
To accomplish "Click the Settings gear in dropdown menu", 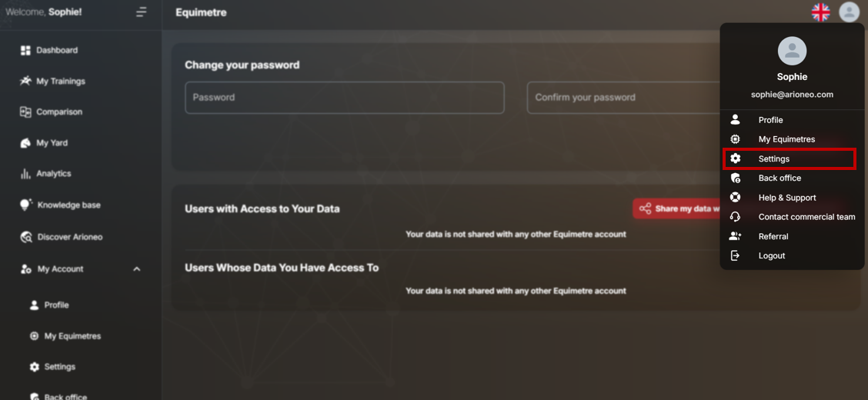I will [x=735, y=158].
